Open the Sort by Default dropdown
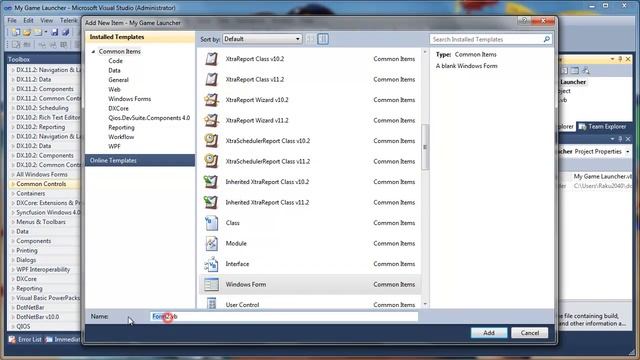Screen dimensions: 640x360 (262, 39)
